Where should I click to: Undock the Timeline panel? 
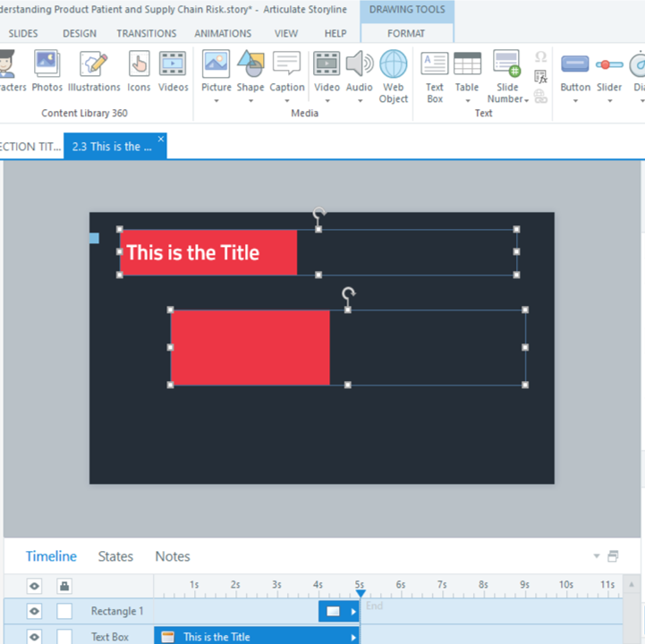pos(613,556)
